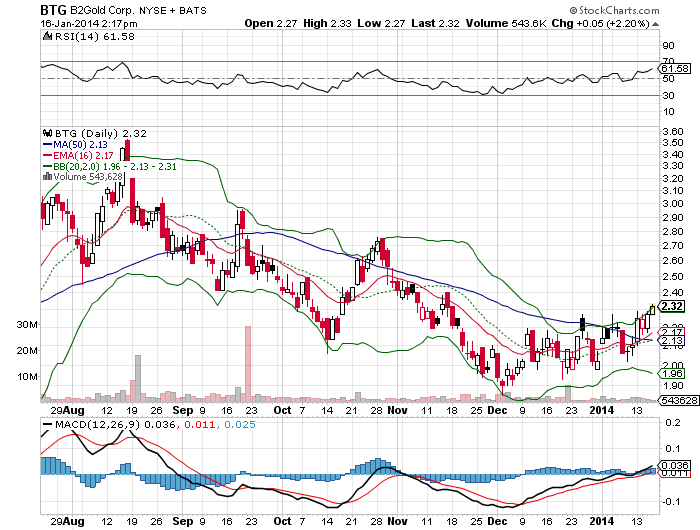This screenshot has height=530, width=700.
Task: Click the green up-arrow change icon
Action: (655, 24)
